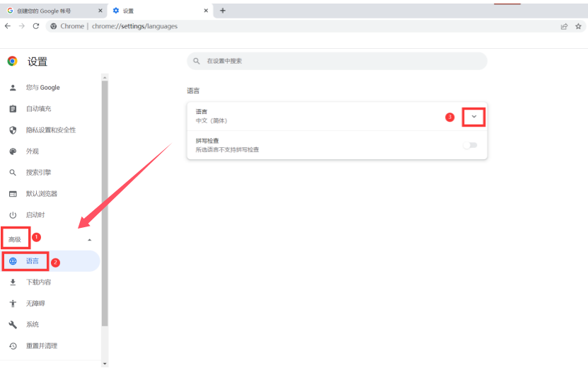Screen dimensions: 588x373
Task: Select the shield icon for 隐私设置和安全性
Action: (x=13, y=130)
